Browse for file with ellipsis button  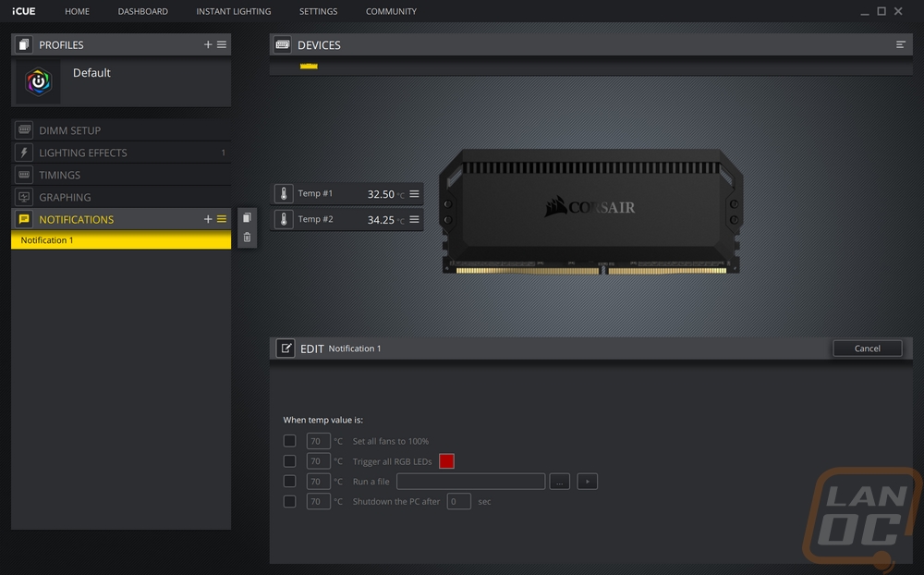coord(559,482)
